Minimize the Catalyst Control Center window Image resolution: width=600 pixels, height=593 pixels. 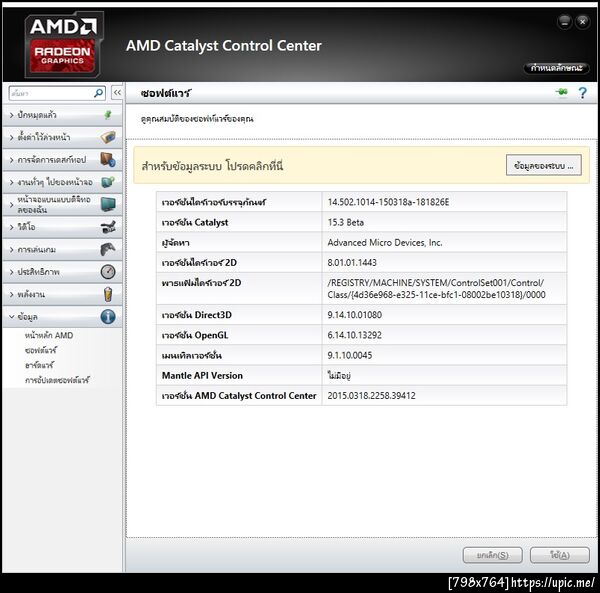pyautogui.click(x=564, y=22)
